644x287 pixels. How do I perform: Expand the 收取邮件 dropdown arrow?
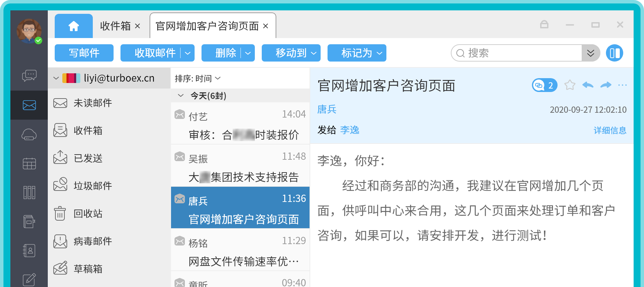(x=188, y=53)
